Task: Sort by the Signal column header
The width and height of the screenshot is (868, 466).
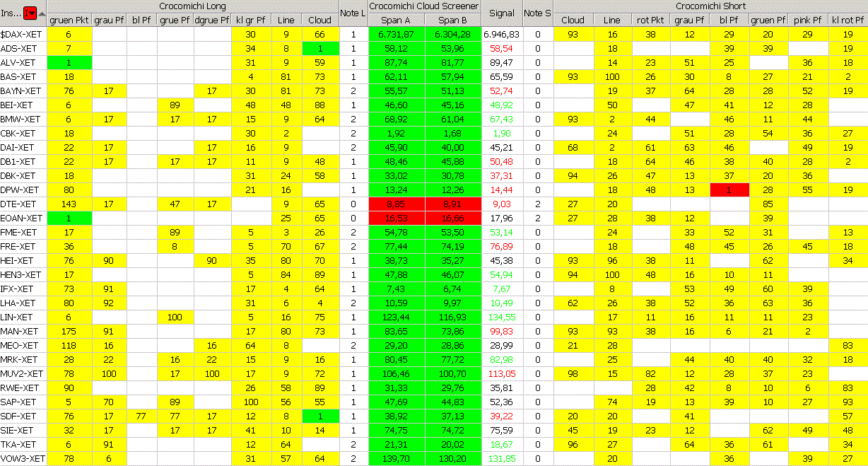Action: click(x=502, y=13)
